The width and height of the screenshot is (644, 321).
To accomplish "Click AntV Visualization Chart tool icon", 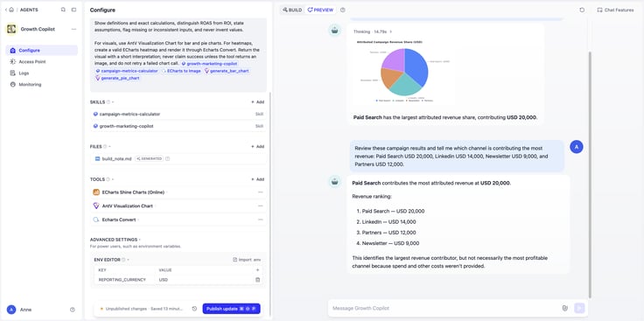I will (x=96, y=206).
